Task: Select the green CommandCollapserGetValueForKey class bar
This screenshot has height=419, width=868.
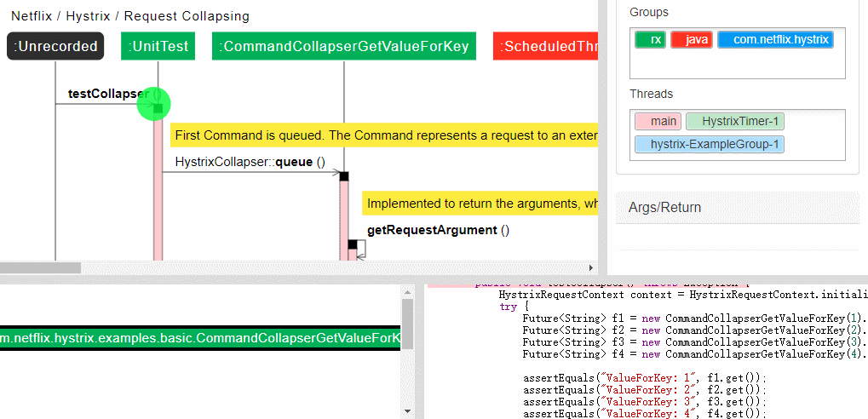Action: point(200,338)
